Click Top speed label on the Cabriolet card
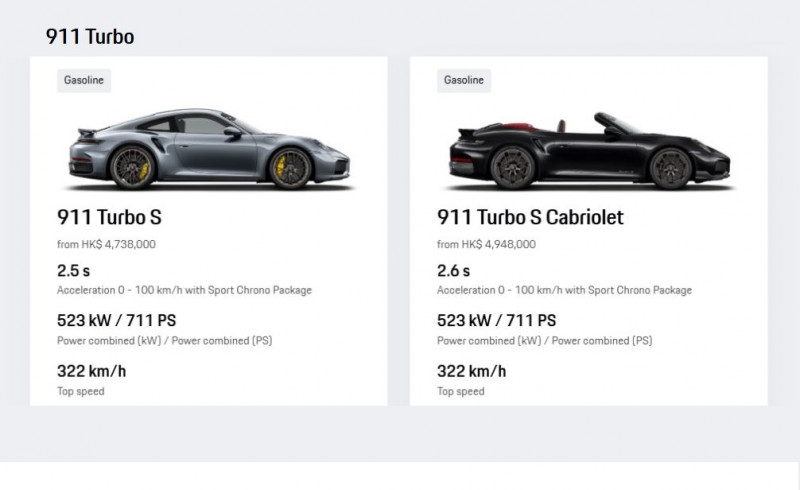Viewport: 800px width, 490px height. point(460,391)
